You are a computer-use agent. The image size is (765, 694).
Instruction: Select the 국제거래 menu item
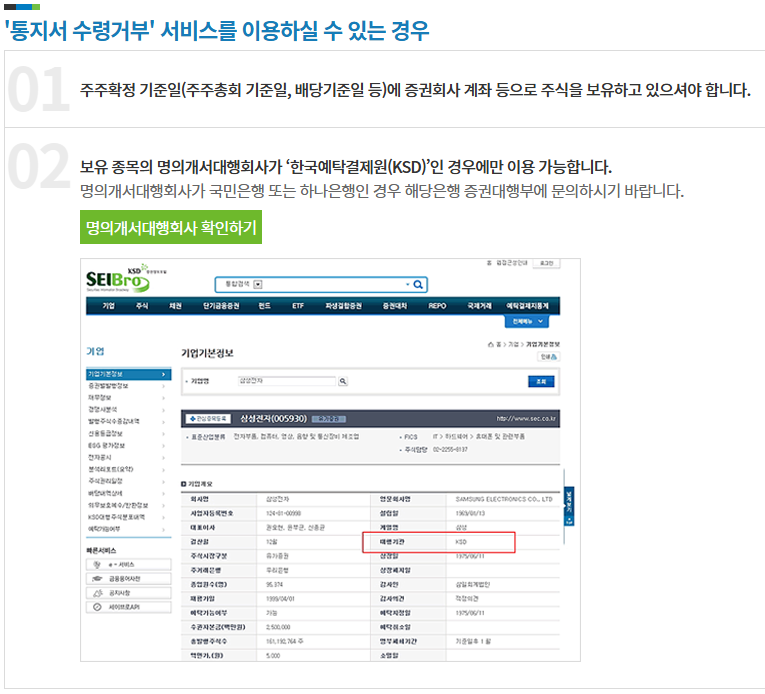click(x=480, y=306)
